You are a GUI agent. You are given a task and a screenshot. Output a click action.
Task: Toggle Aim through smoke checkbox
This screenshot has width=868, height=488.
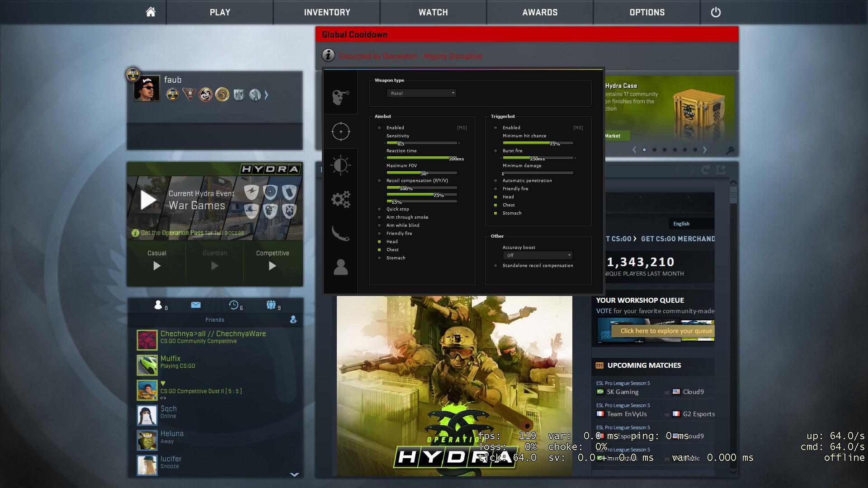tap(379, 217)
